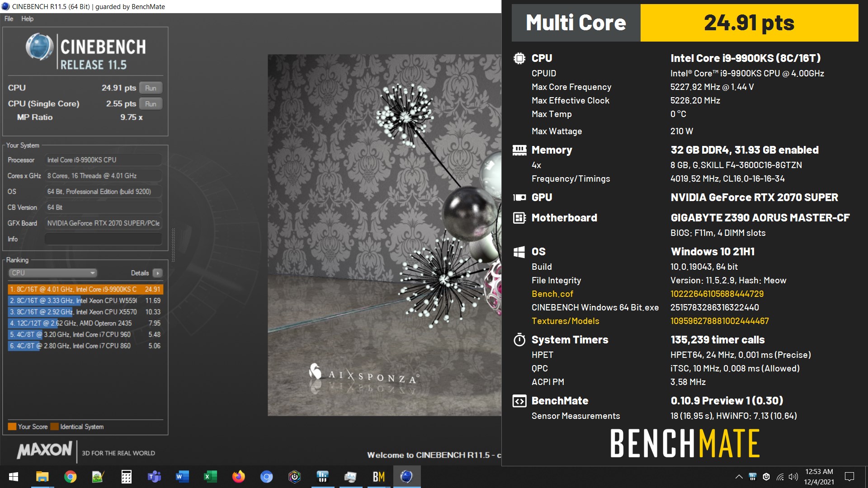Click the BenchMate code brackets icon
868x488 pixels.
pos(519,401)
